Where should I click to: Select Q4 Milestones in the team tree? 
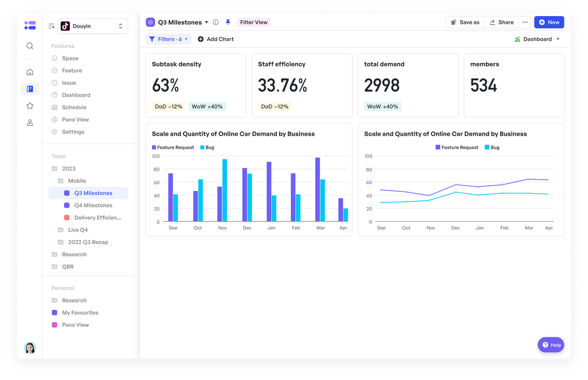(x=93, y=206)
